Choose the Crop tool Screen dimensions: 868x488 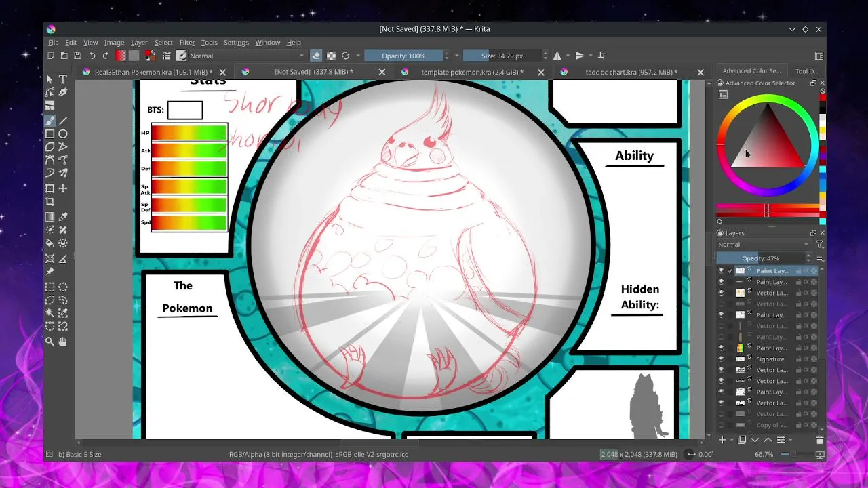point(50,202)
